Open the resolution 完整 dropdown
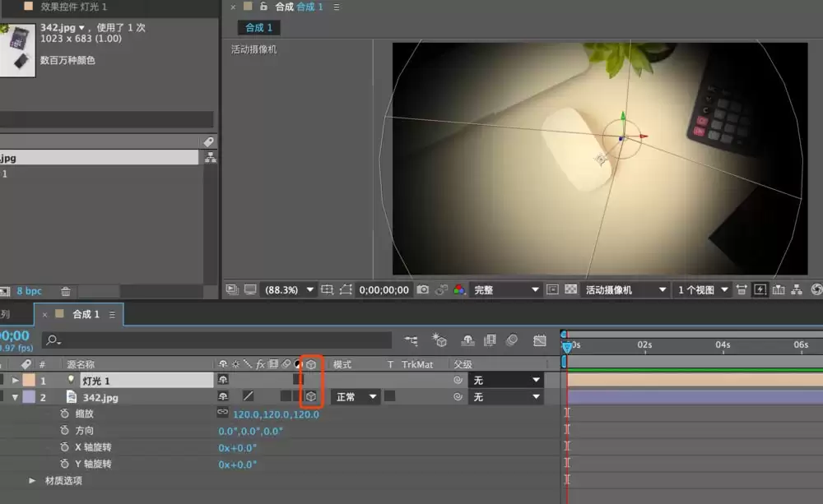Screen dimensions: 823x504 (505, 289)
